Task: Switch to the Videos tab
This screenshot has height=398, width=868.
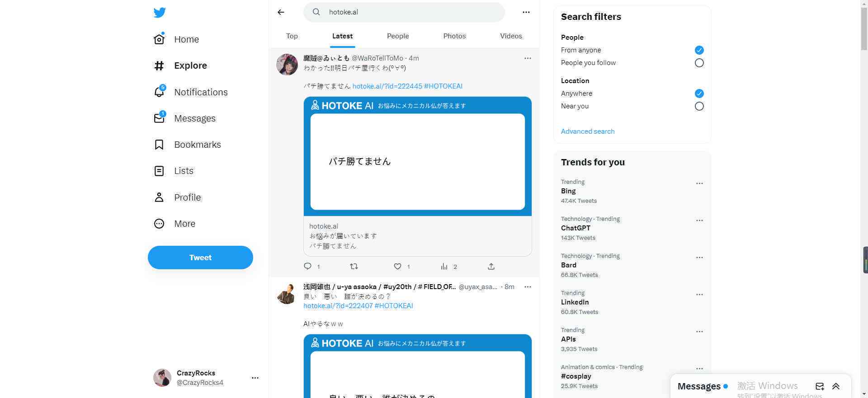Action: coord(511,36)
